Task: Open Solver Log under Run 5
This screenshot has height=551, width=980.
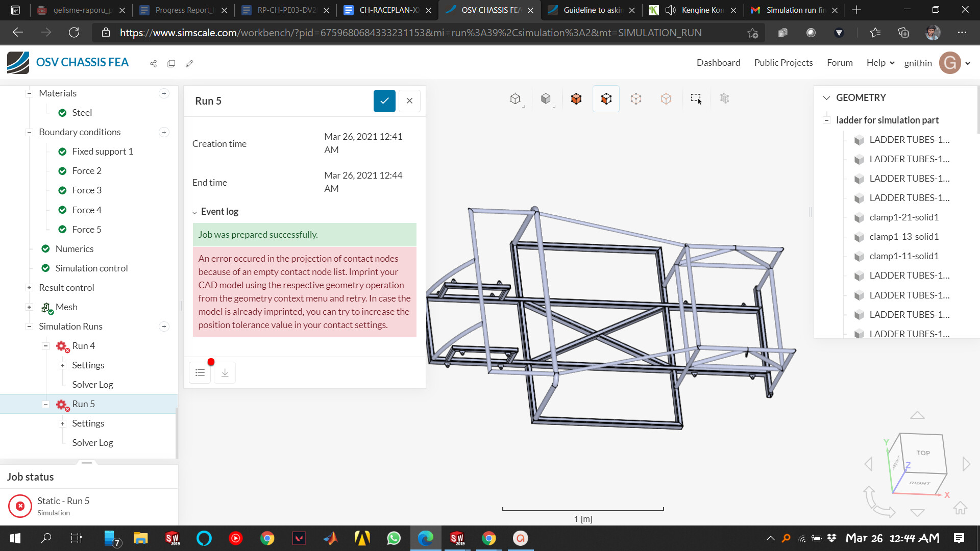Action: click(92, 443)
